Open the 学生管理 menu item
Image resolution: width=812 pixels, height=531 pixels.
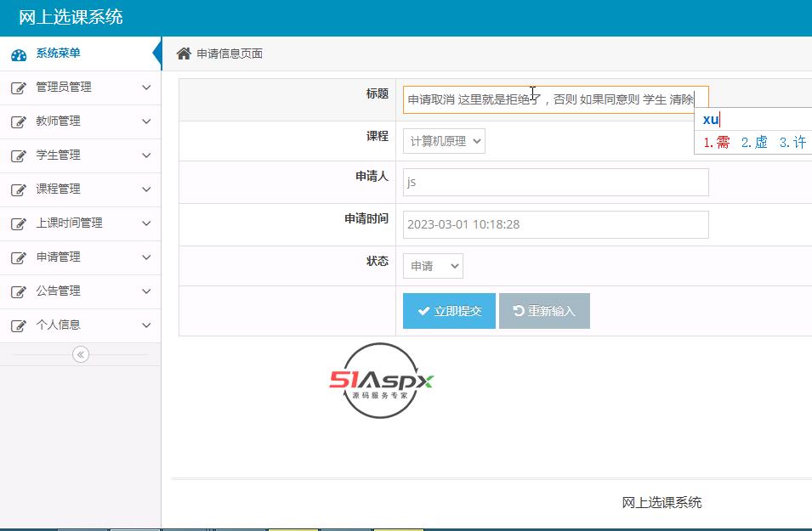(80, 155)
